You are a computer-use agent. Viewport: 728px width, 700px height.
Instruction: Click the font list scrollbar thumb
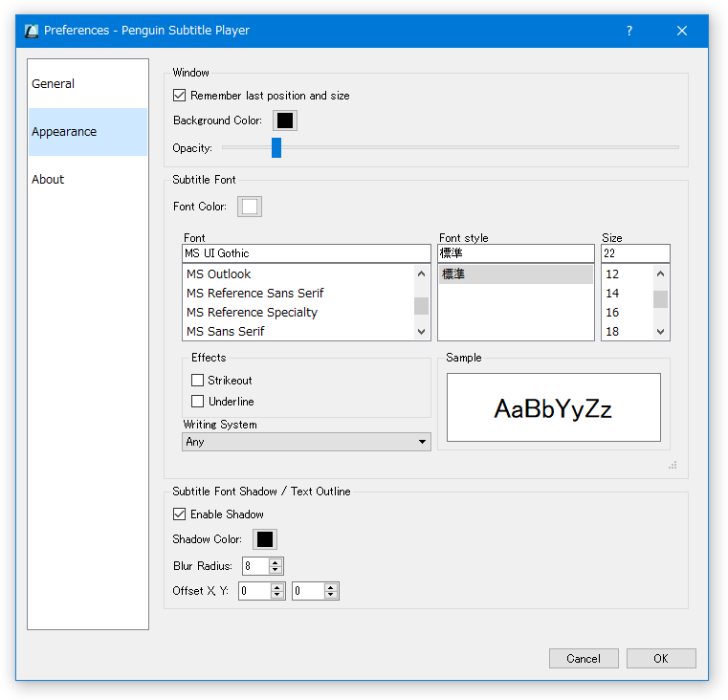(x=421, y=306)
